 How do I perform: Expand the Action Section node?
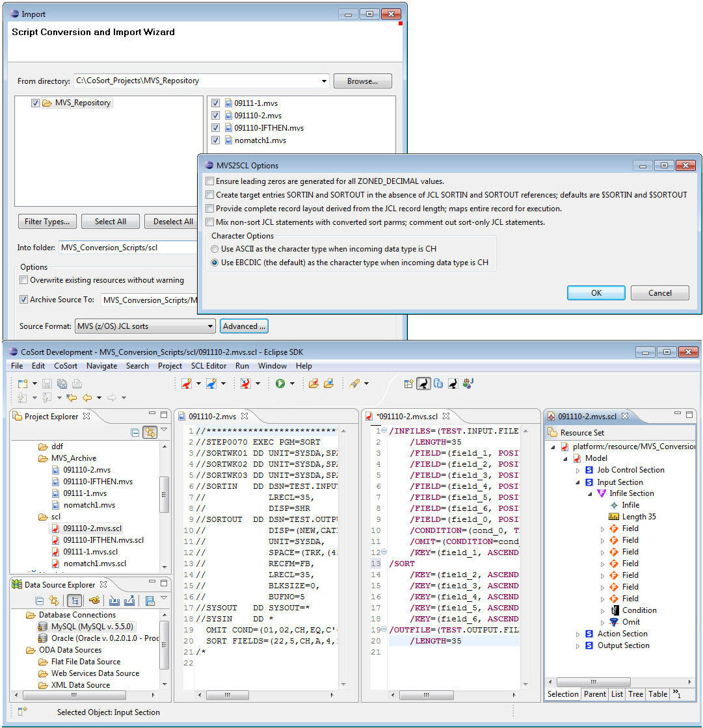577,634
